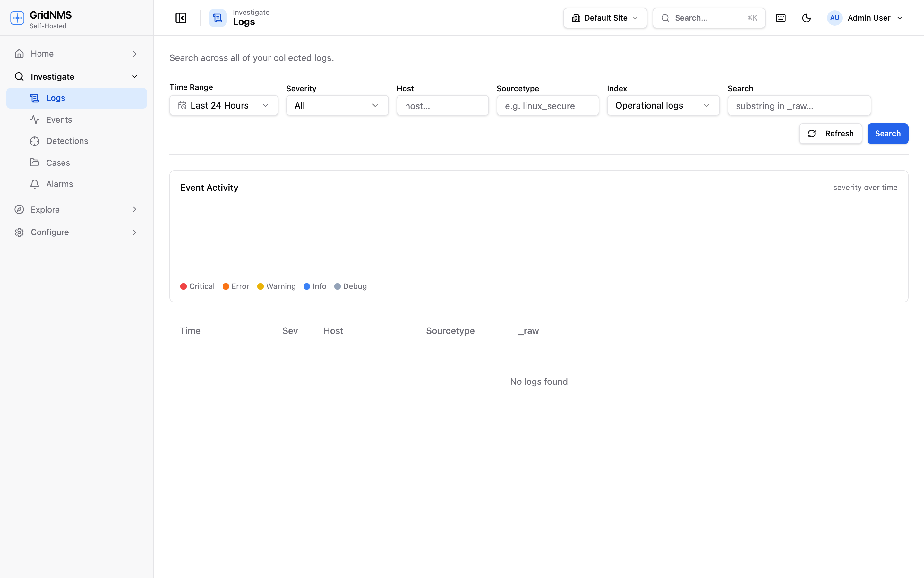Click the Host column header in table
Viewport: 924px width, 578px height.
333,331
